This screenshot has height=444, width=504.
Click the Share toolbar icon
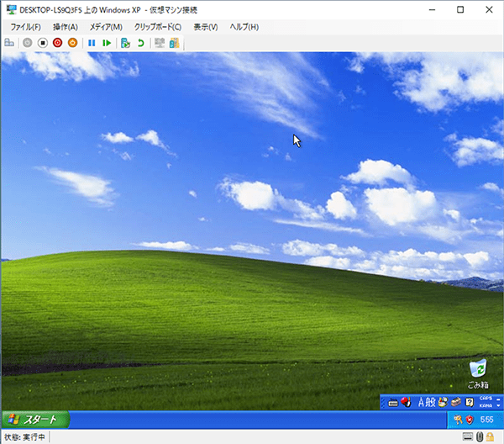pyautogui.click(x=174, y=43)
